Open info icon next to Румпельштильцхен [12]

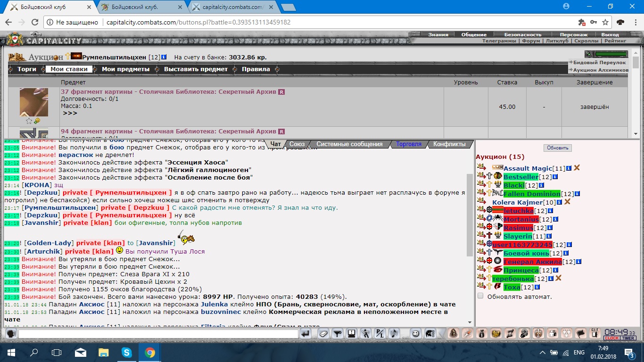pos(164,57)
